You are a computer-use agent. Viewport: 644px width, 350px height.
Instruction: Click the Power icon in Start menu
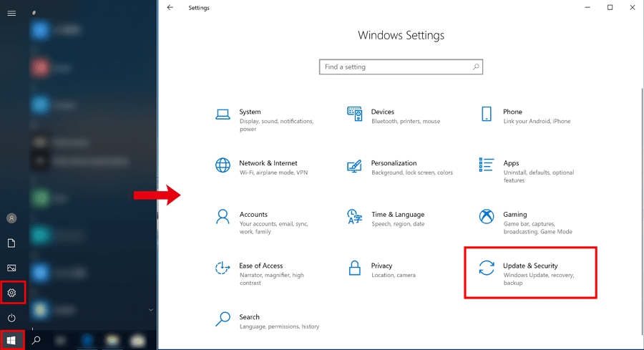tap(11, 318)
